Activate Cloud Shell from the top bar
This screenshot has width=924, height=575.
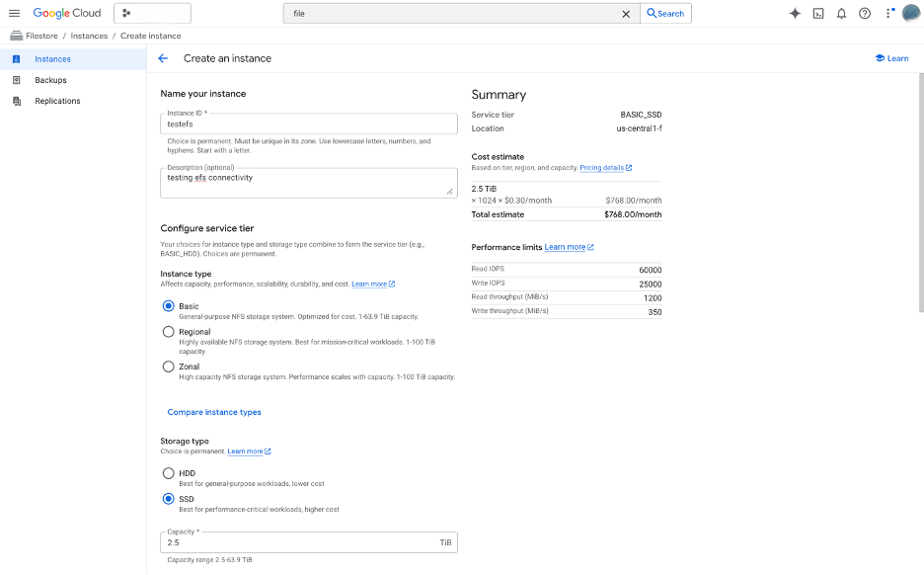click(x=819, y=13)
